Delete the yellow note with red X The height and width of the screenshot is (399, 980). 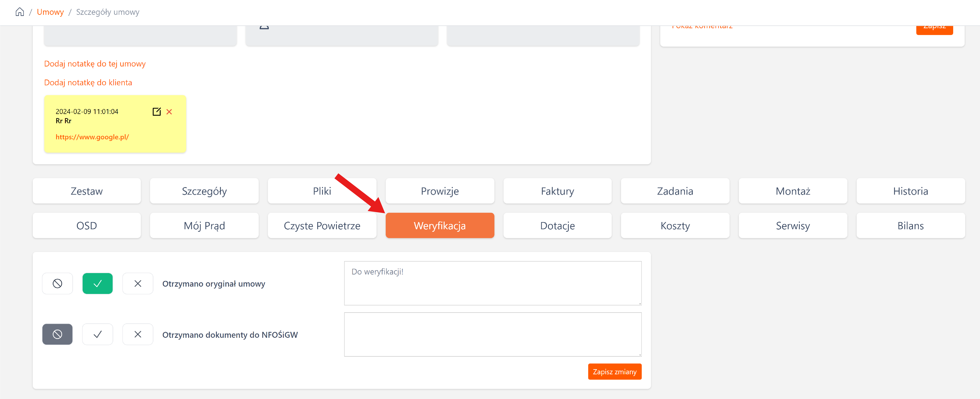click(x=169, y=112)
